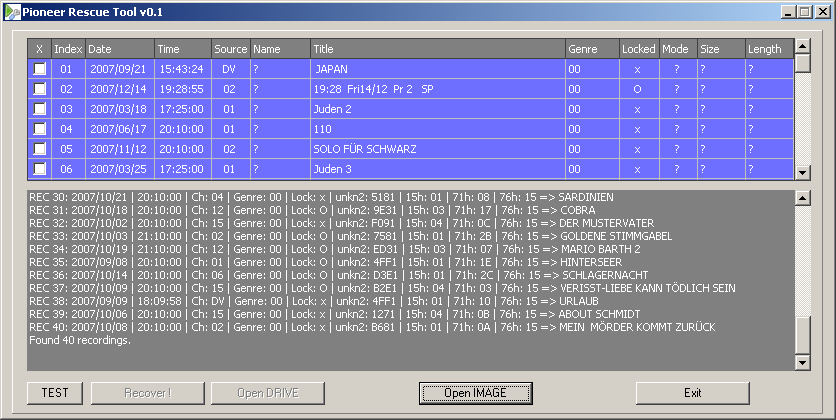Image resolution: width=836 pixels, height=420 pixels.
Task: Click date cell '2007/12/14'
Action: [120, 89]
